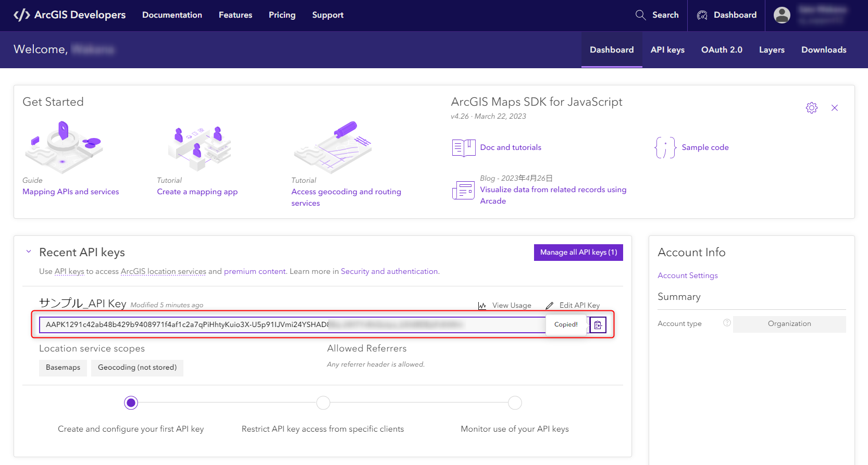Click the Dashboard label in top navigation
868x465 pixels.
coord(735,15)
